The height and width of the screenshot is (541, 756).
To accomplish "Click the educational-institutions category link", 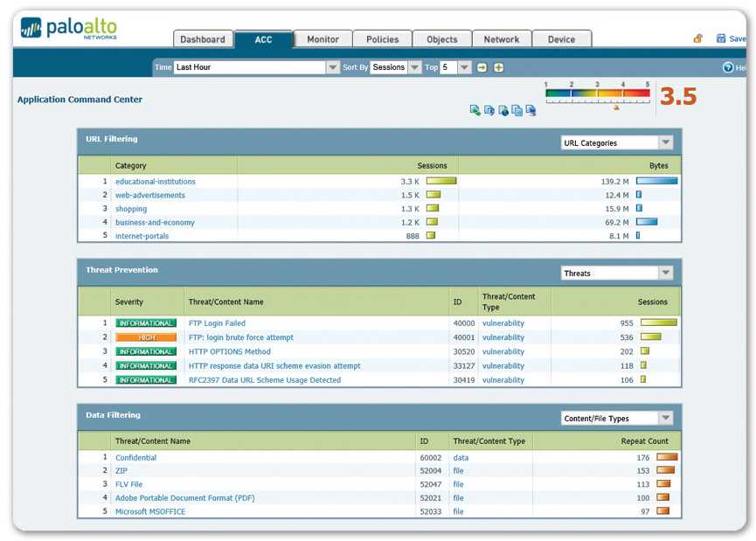I will (156, 182).
